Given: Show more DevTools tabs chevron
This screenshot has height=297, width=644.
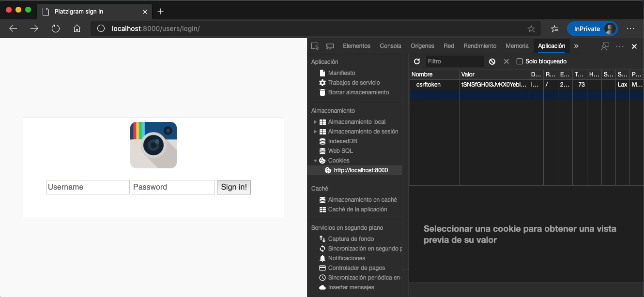Looking at the screenshot, I should pos(576,46).
